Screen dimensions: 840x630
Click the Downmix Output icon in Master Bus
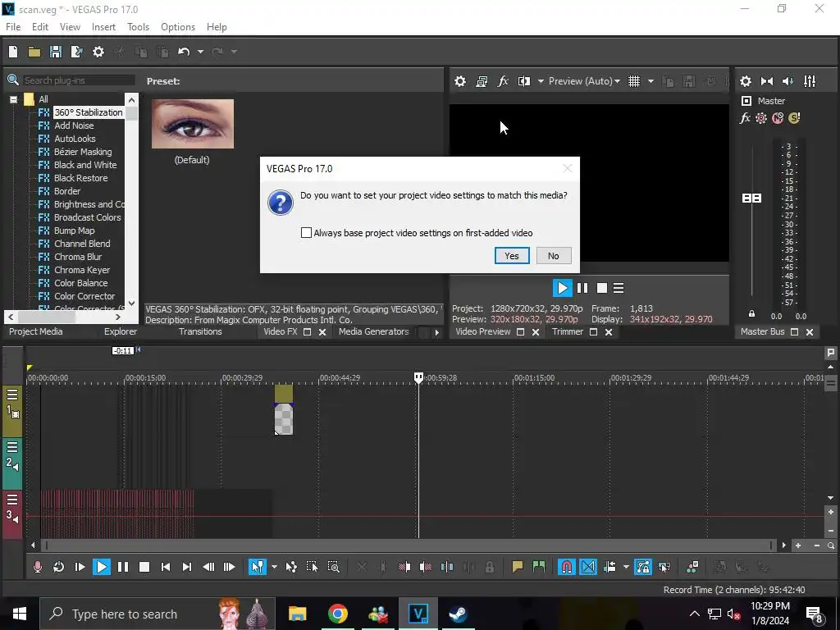pos(767,81)
